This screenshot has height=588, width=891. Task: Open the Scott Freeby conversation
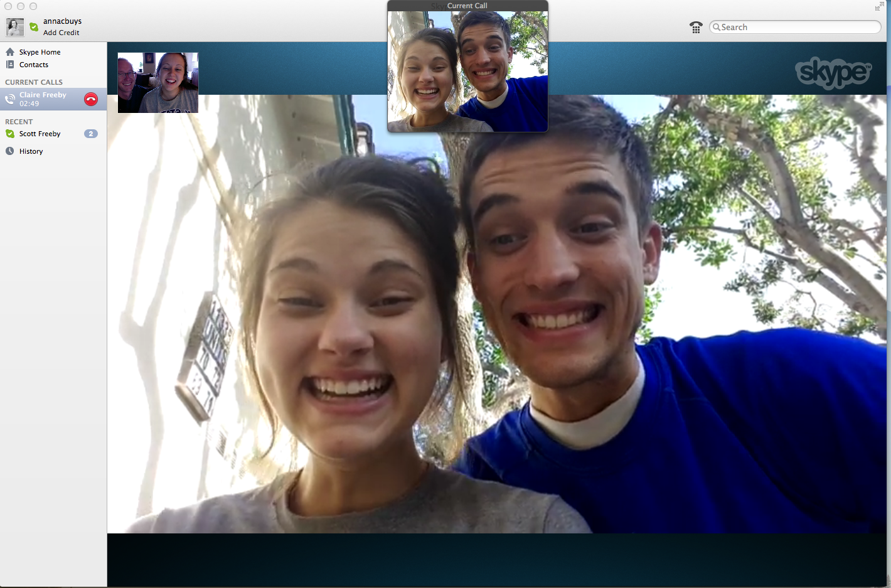[53, 134]
